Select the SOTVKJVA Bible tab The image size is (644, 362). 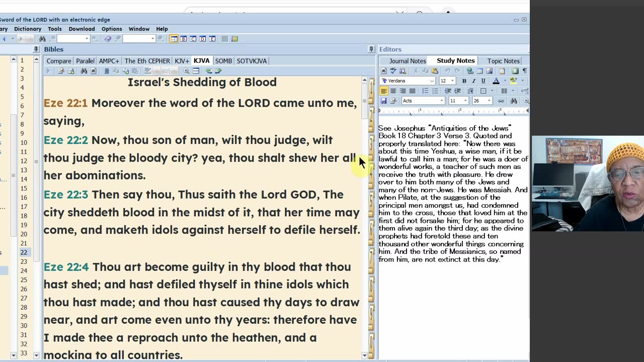pos(252,61)
